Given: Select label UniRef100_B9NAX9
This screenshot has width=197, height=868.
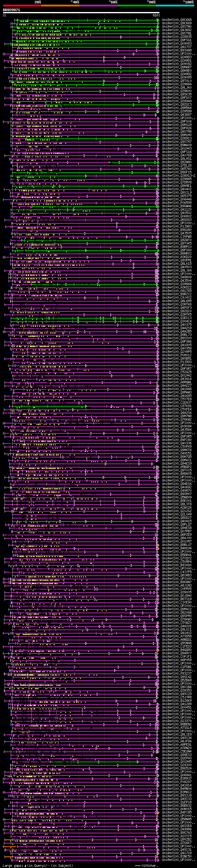Looking at the screenshot, I should click(177, 145).
